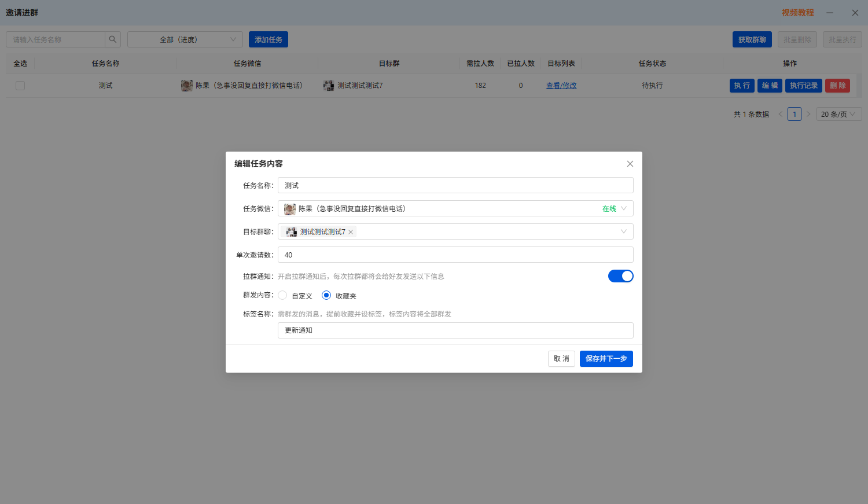Screen dimensions: 868x504
Task: Click the 目标列表 column header
Action: [561, 64]
